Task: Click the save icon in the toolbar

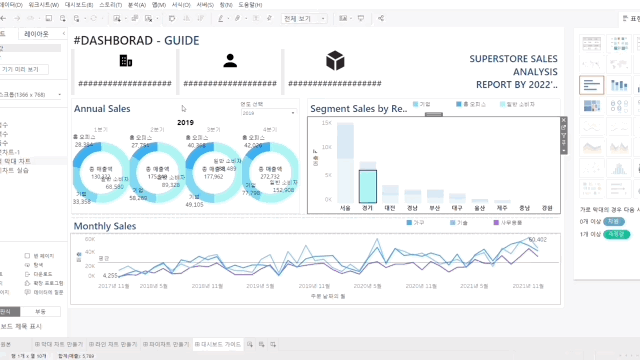Action: click(49, 18)
